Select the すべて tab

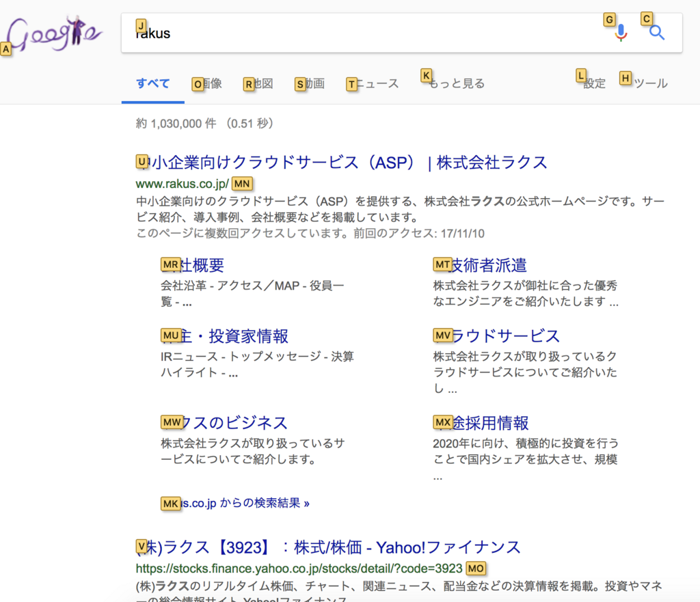(152, 83)
